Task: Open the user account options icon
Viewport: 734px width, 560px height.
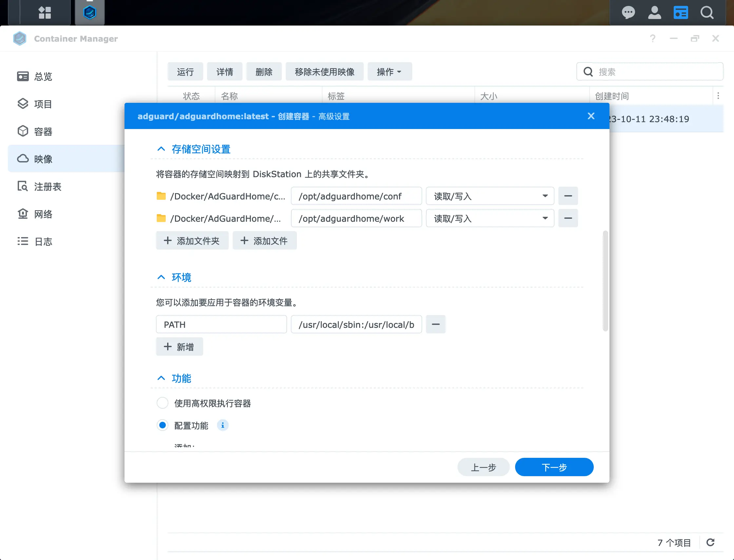Action: point(654,13)
